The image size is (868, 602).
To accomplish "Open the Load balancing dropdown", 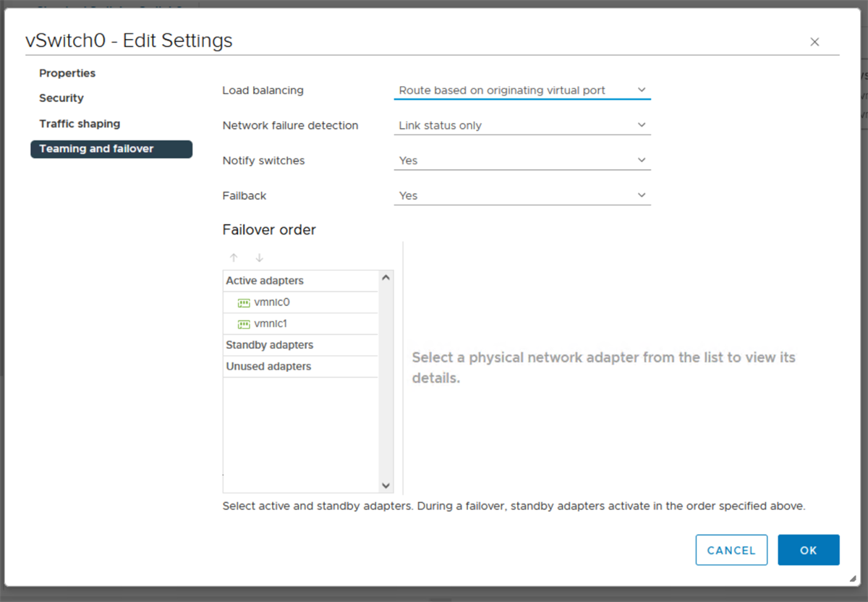I will [x=522, y=90].
